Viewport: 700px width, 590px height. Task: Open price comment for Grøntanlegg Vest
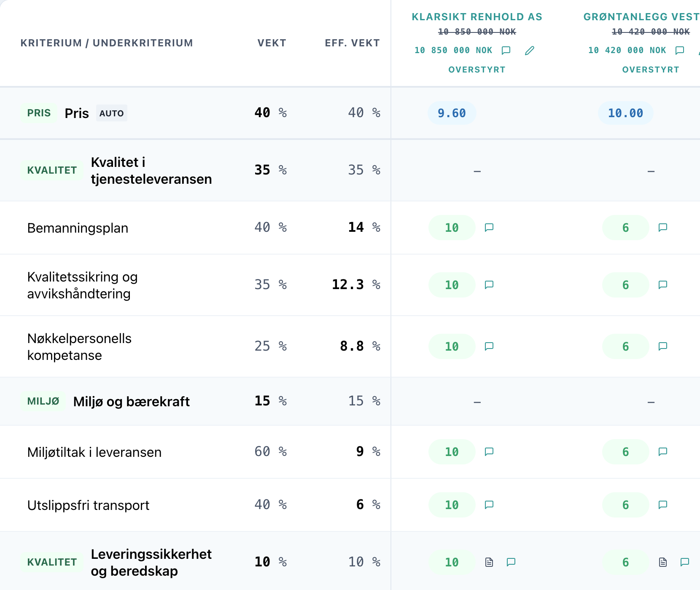680,51
